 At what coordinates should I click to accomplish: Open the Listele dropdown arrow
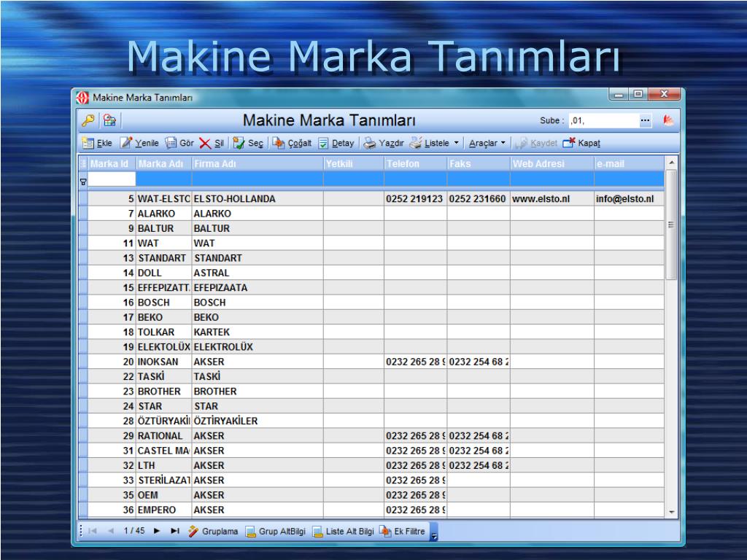(457, 143)
